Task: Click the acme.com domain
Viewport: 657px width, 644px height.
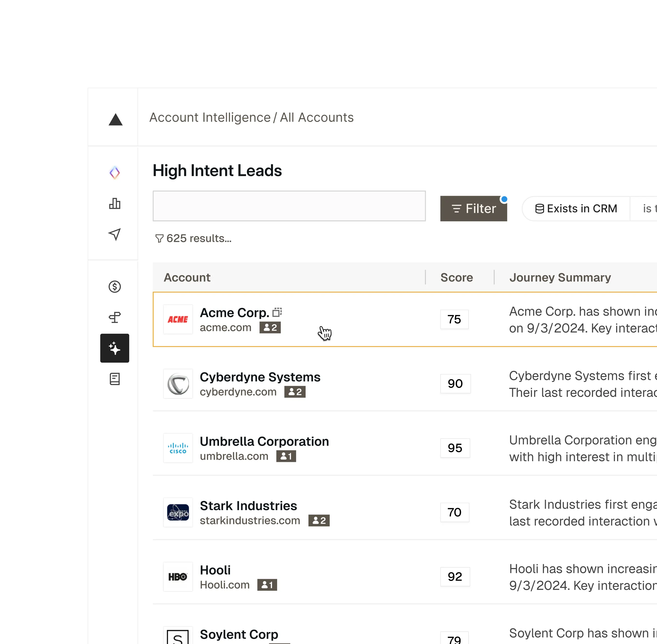Action: click(x=226, y=327)
